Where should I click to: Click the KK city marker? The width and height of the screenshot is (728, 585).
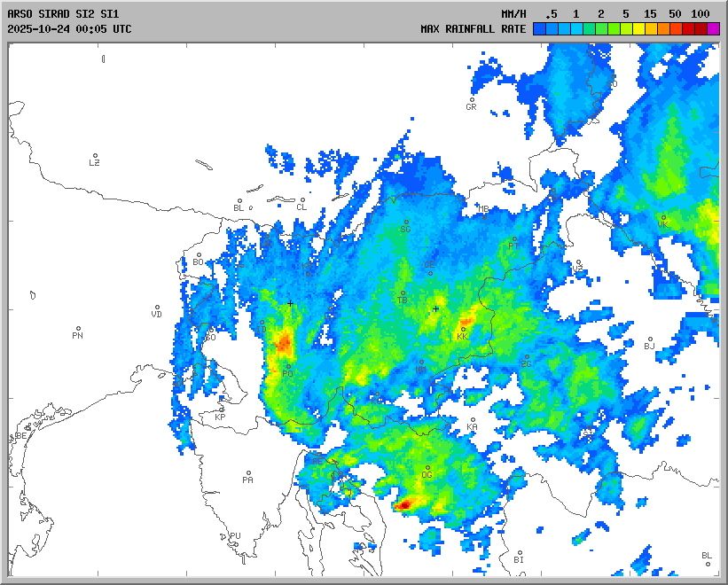click(463, 330)
